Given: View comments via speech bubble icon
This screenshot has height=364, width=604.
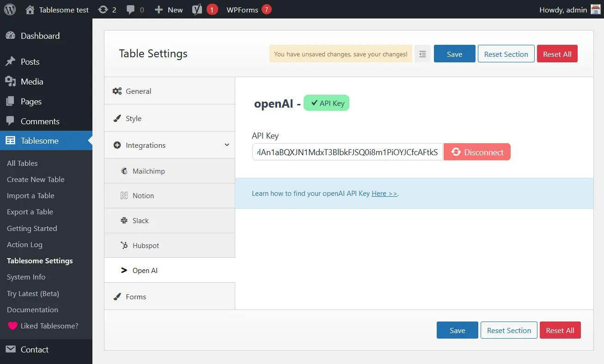Looking at the screenshot, I should 130,9.
